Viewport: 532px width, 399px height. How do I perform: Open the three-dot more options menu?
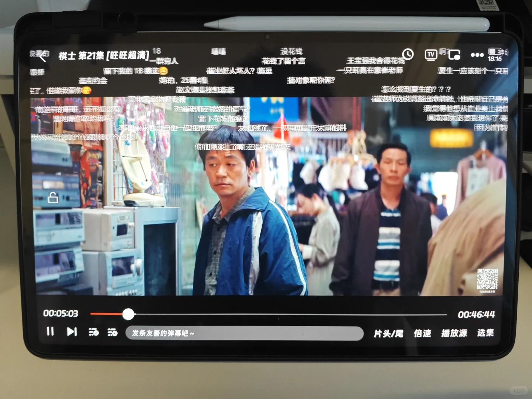[x=477, y=55]
